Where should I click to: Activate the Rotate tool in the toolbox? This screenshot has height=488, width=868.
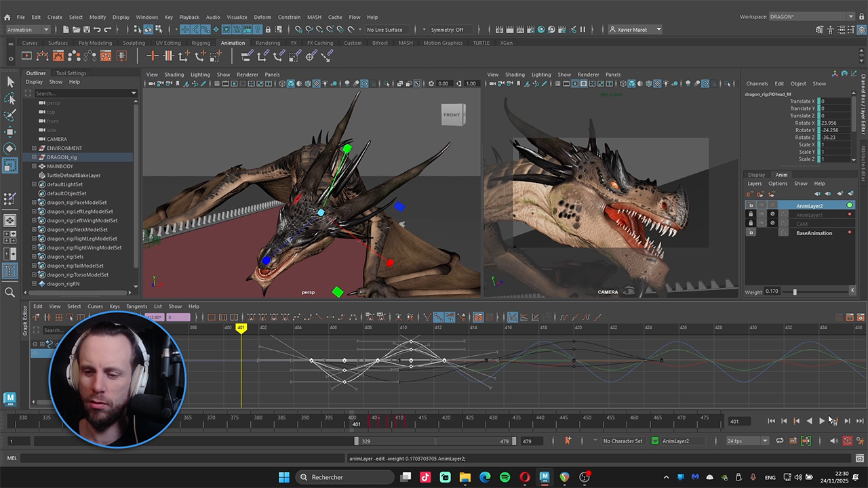pos(10,148)
